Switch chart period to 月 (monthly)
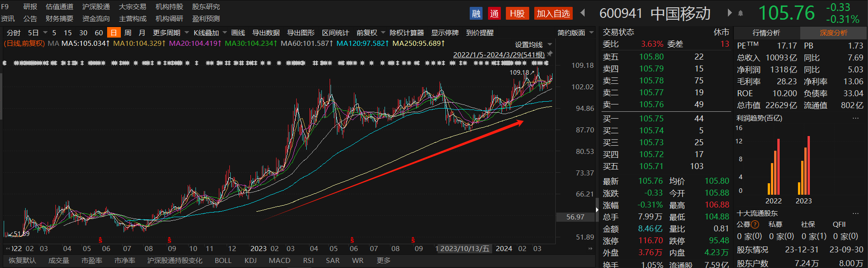Image resolution: width=868 pixels, height=268 pixels. coord(142,33)
